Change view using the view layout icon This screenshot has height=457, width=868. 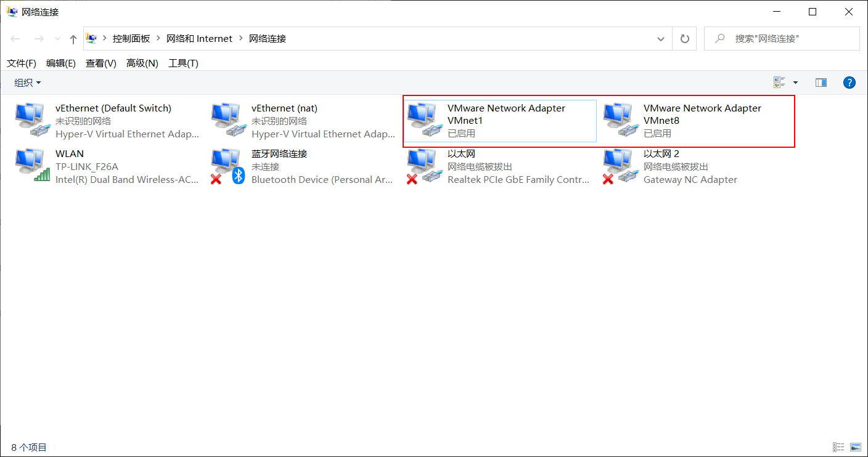[779, 83]
